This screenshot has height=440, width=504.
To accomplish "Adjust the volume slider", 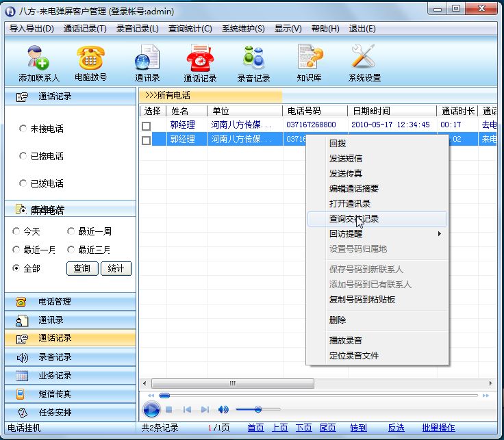I will (x=257, y=409).
